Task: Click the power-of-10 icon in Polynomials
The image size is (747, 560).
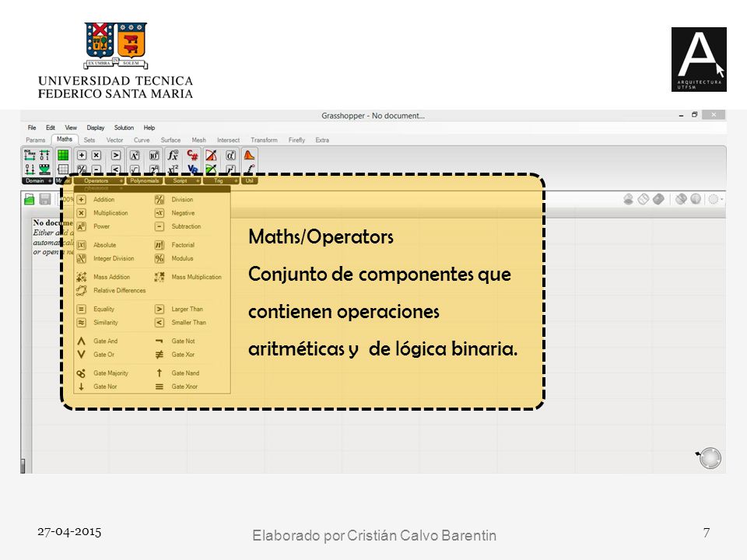Action: 154,156
